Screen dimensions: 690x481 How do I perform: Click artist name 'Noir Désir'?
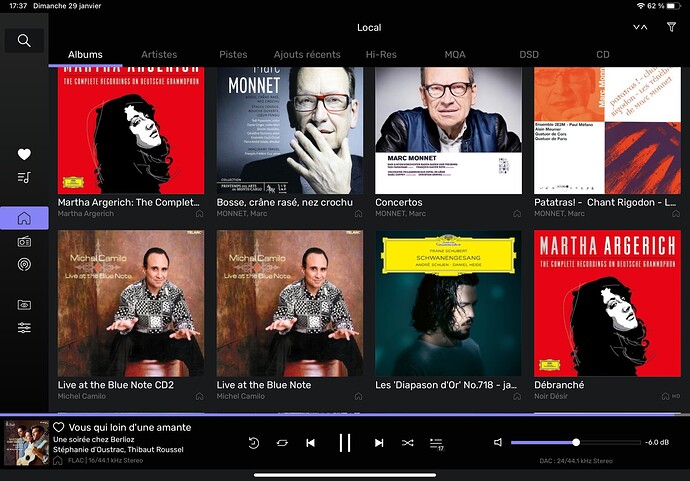coord(551,396)
